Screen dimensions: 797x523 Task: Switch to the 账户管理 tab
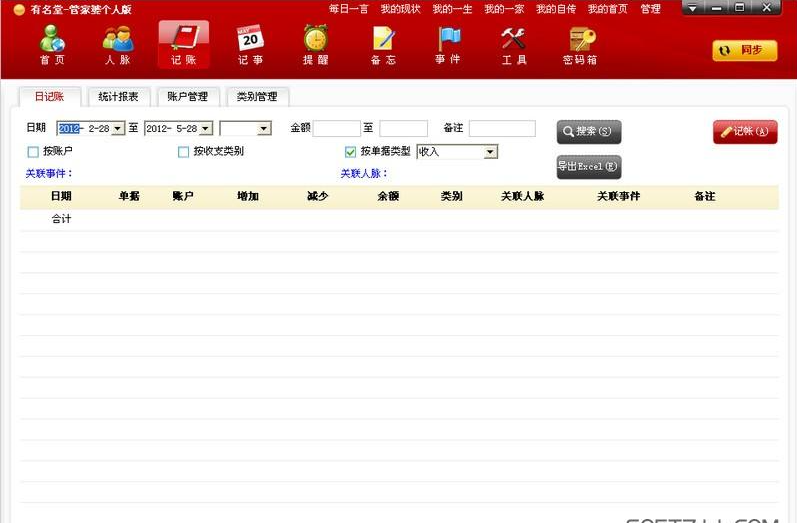tap(187, 97)
